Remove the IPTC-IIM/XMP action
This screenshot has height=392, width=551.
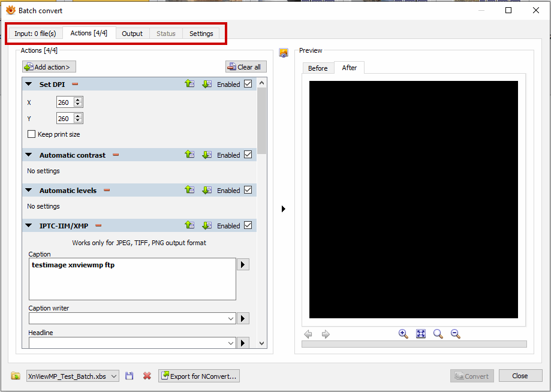click(x=98, y=225)
